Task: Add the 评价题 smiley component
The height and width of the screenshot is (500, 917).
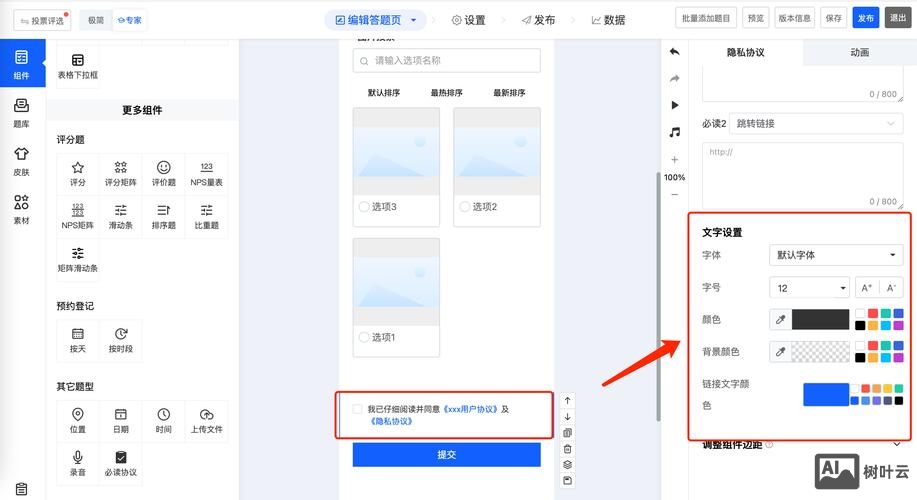Action: coord(164,174)
